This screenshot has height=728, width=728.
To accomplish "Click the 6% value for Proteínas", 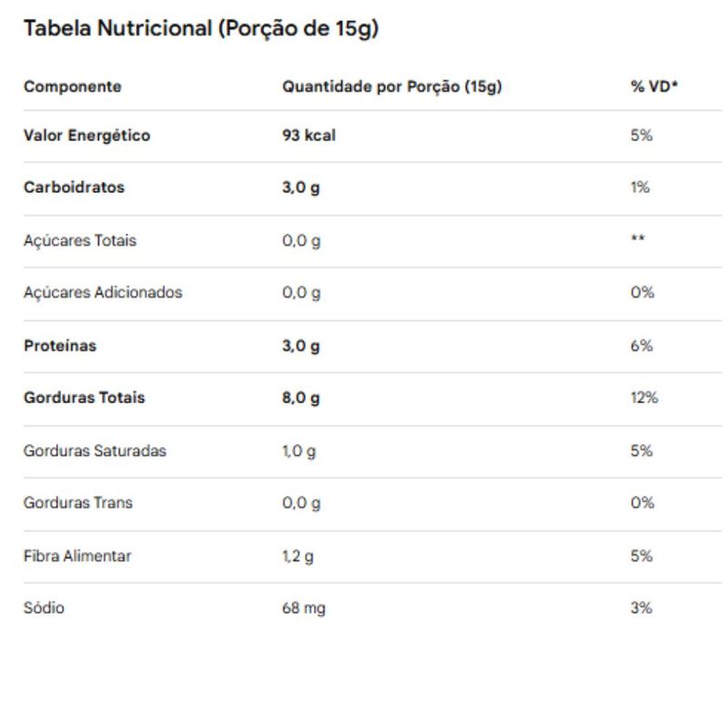I will tap(642, 346).
